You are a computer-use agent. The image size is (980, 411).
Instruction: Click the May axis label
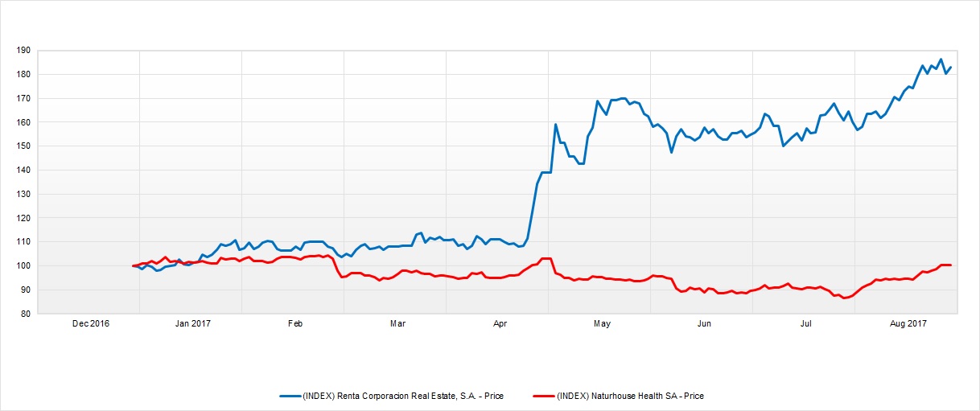[x=602, y=323]
